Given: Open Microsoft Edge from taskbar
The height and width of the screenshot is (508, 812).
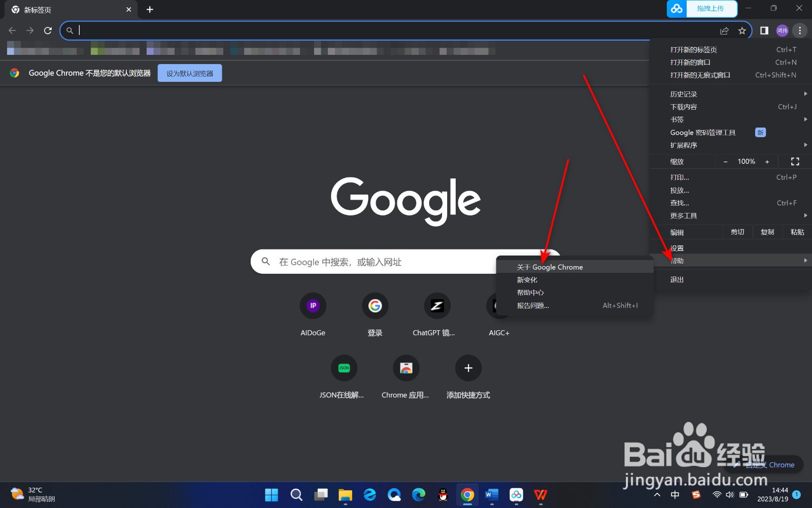Looking at the screenshot, I should 419,495.
